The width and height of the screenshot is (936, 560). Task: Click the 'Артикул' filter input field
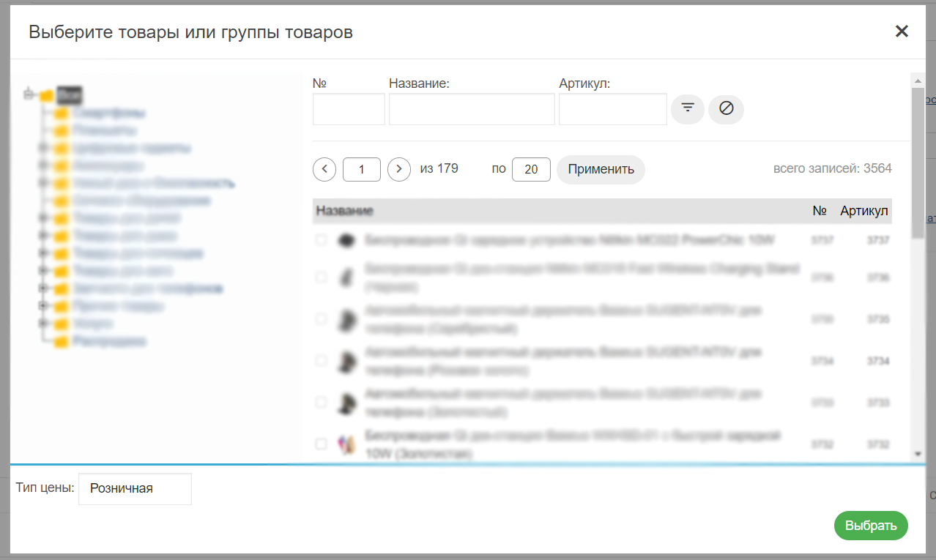pos(612,109)
